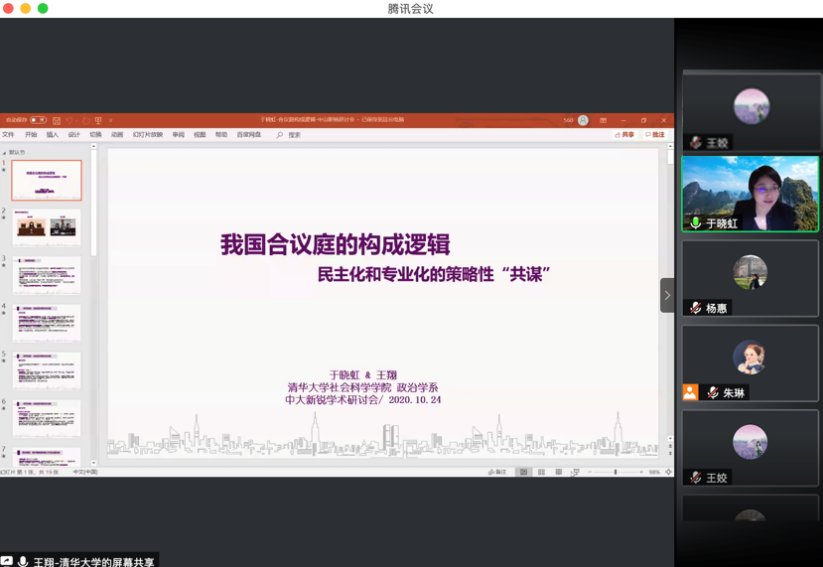The height and width of the screenshot is (567, 823).
Task: Click the 备注 (Notes) button in status bar
Action: (x=497, y=472)
